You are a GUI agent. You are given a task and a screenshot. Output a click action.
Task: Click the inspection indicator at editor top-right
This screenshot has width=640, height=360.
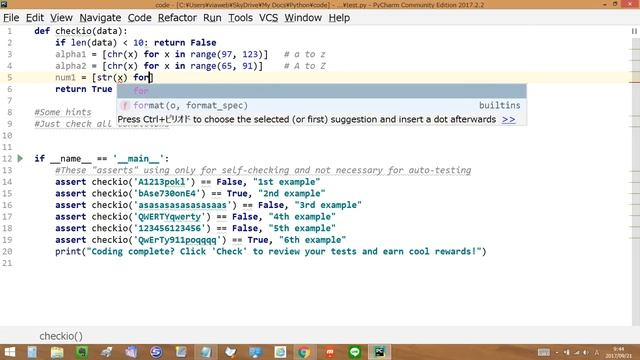pos(634,31)
